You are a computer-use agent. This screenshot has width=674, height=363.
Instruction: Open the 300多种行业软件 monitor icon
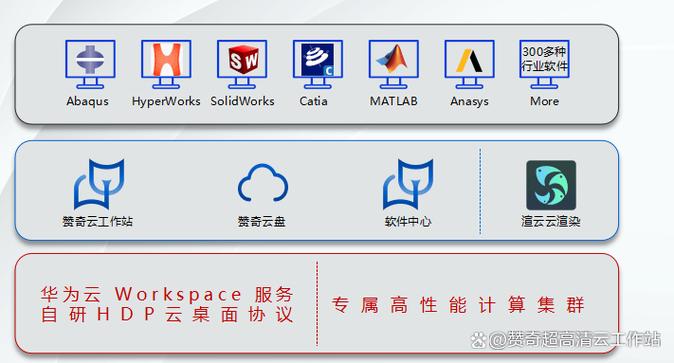(x=544, y=64)
